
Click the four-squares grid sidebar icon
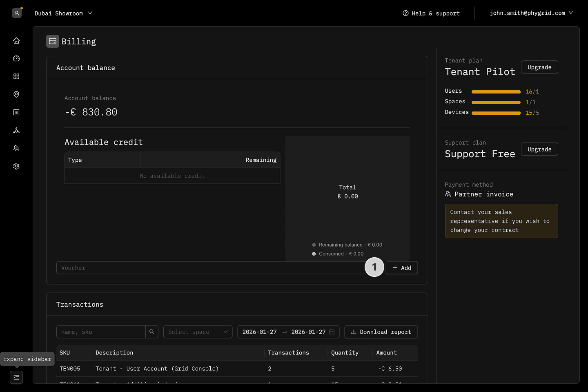pos(16,76)
